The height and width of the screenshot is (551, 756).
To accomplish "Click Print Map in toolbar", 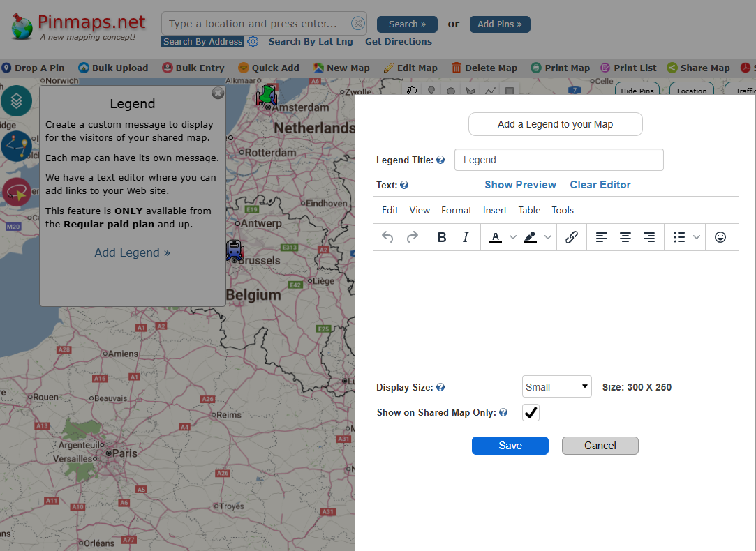I will (x=561, y=68).
